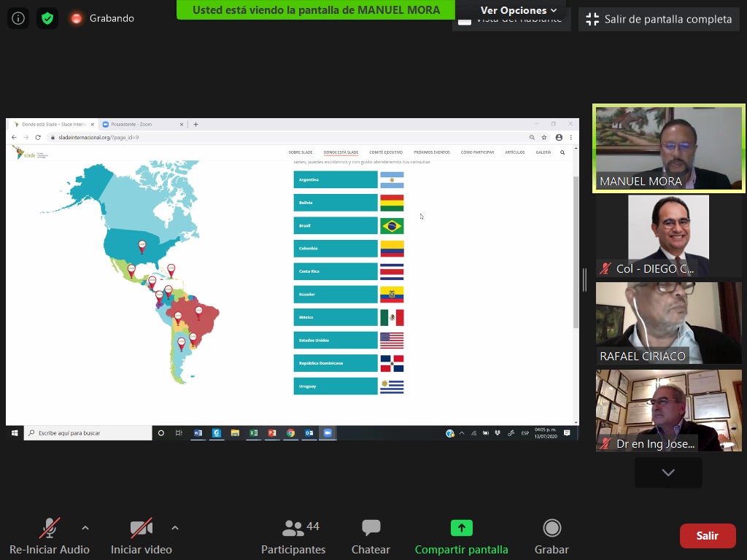Image resolution: width=747 pixels, height=560 pixels.
Task: Open Chrome three-dot menu
Action: [570, 137]
